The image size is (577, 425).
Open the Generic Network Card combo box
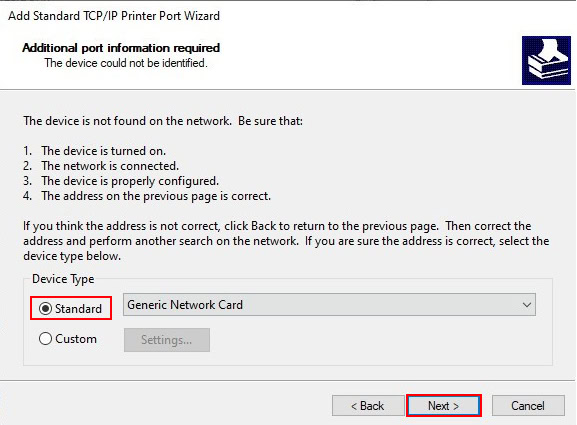pyautogui.click(x=329, y=305)
